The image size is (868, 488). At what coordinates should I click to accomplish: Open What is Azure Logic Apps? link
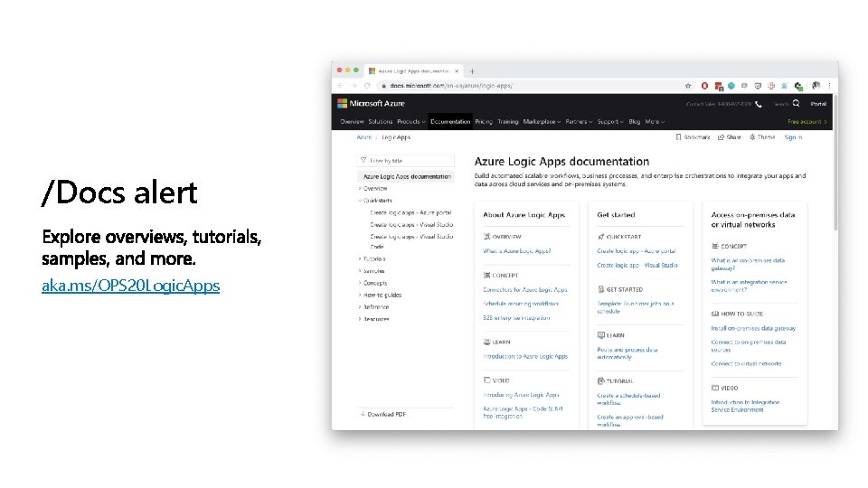pyautogui.click(x=517, y=251)
